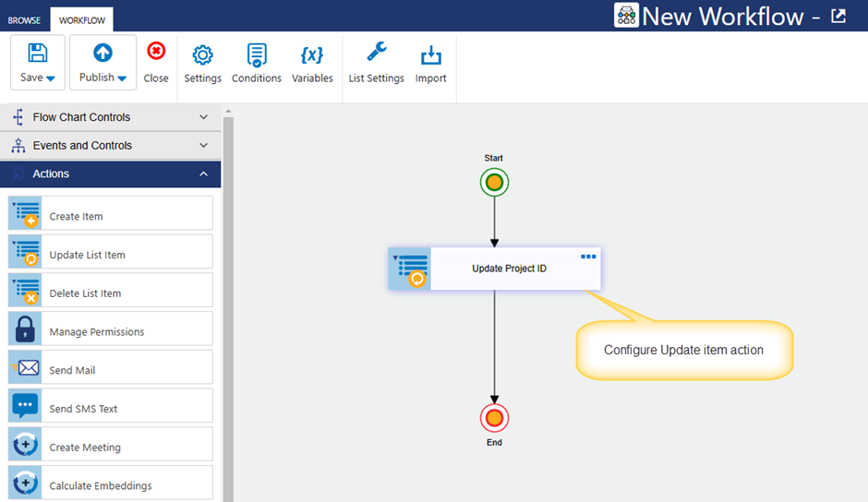This screenshot has height=502, width=868.
Task: Open the Settings gear icon
Action: (202, 54)
